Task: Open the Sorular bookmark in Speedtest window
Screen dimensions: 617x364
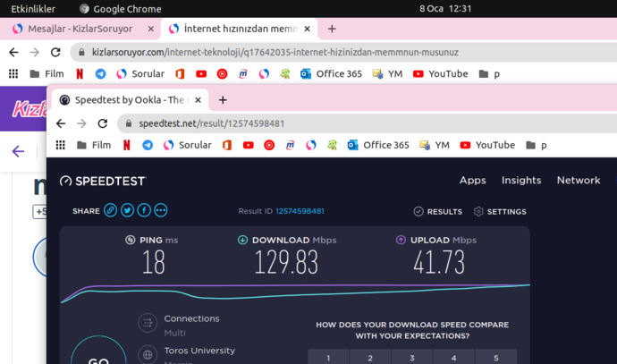Action: click(x=187, y=145)
